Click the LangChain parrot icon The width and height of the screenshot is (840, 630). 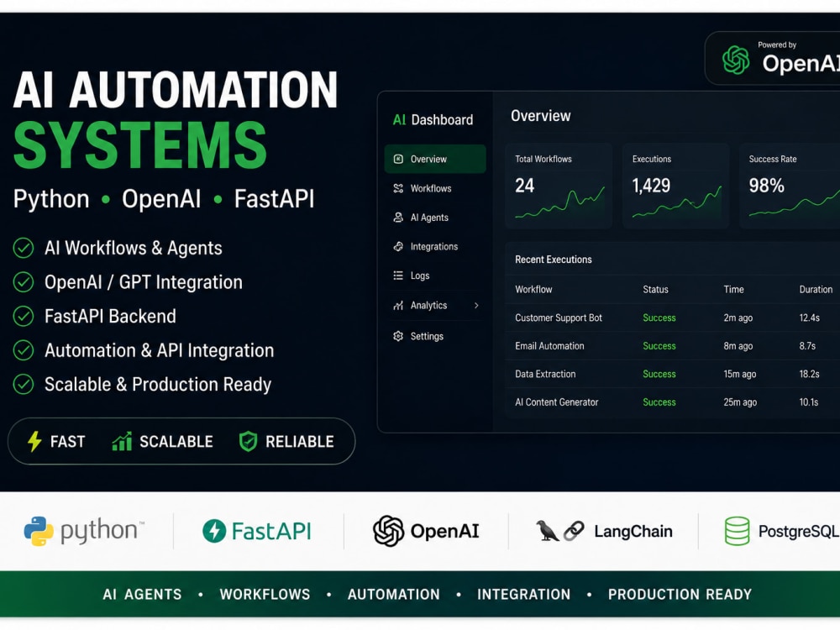[547, 531]
